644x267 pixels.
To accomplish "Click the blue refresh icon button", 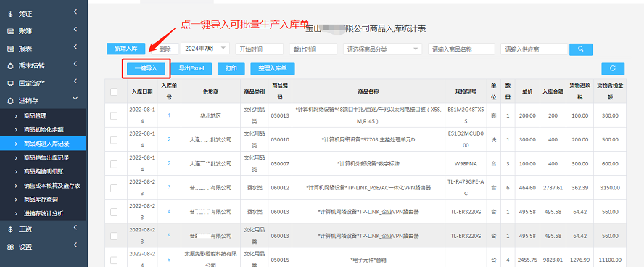I will 613,69.
